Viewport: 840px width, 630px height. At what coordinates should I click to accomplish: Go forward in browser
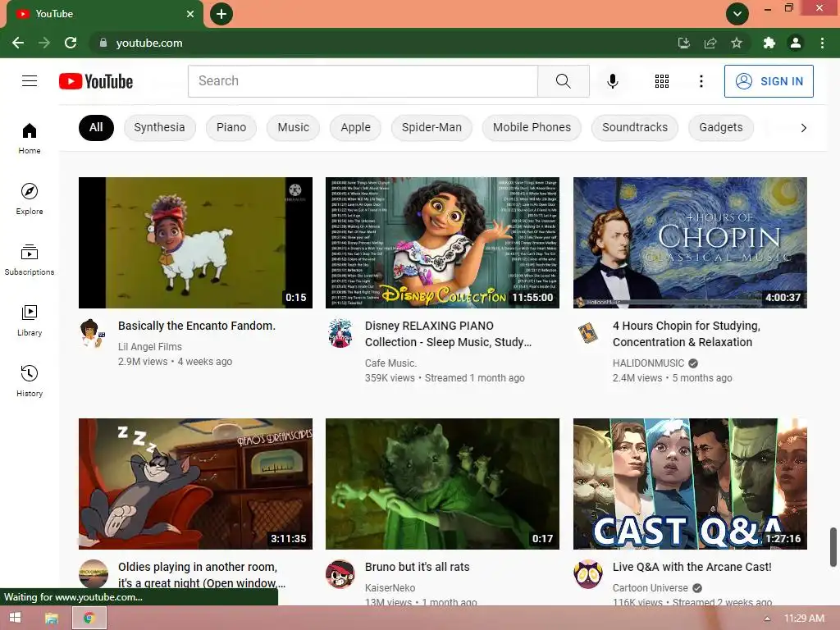coord(44,43)
